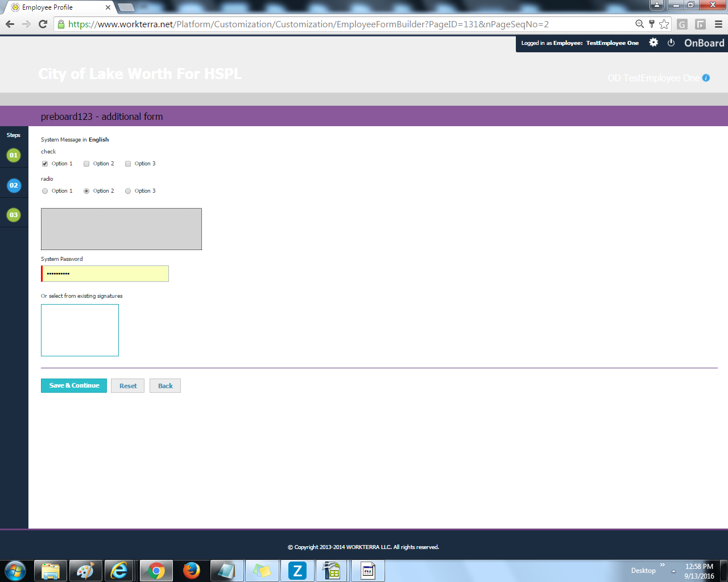Reload the page with the browser refresh icon
Image resolution: width=728 pixels, height=582 pixels.
43,24
